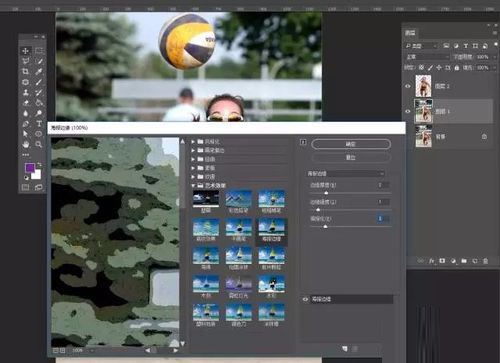Click the new effect layer icon in filter gallery
The width and height of the screenshot is (500, 363).
[x=345, y=349]
